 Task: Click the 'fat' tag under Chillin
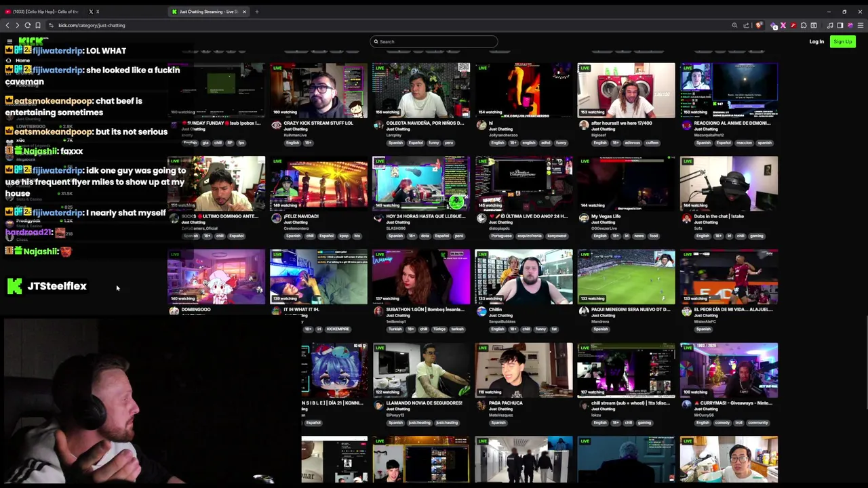pos(554,329)
